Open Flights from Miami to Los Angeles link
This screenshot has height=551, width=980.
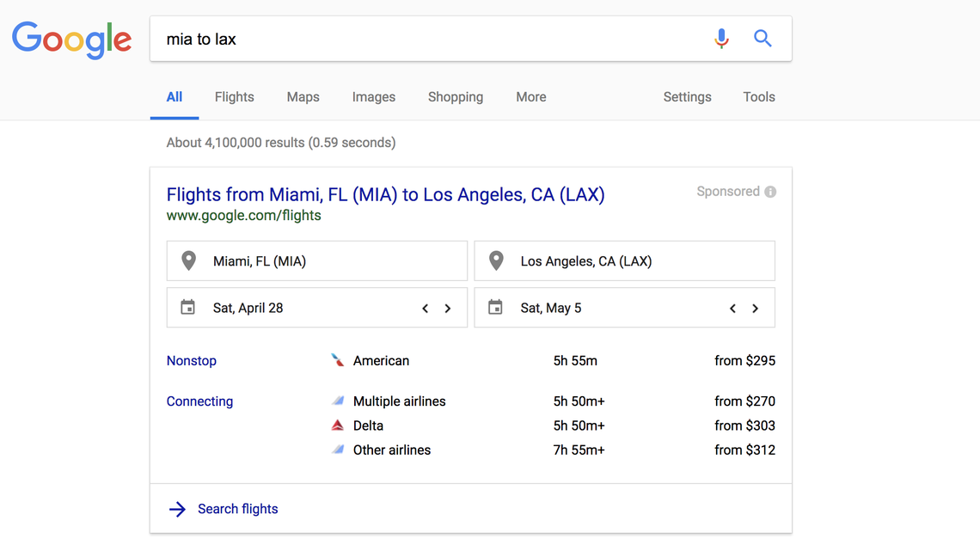click(385, 194)
